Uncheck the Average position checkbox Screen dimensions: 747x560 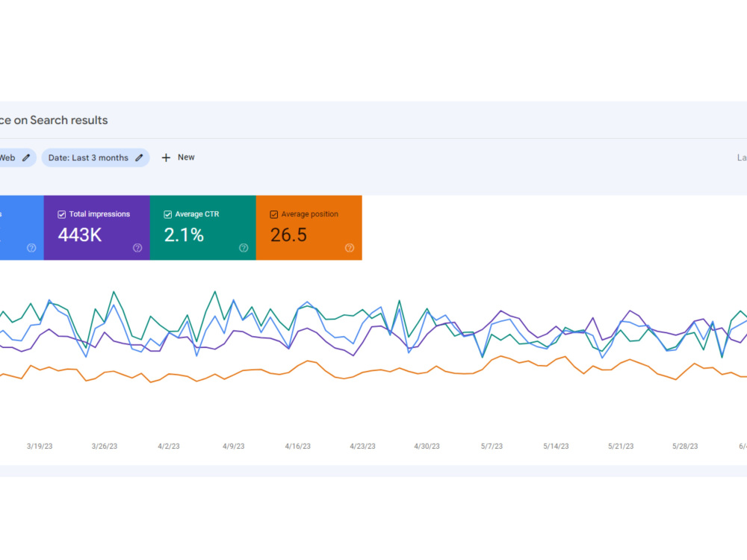tap(274, 214)
